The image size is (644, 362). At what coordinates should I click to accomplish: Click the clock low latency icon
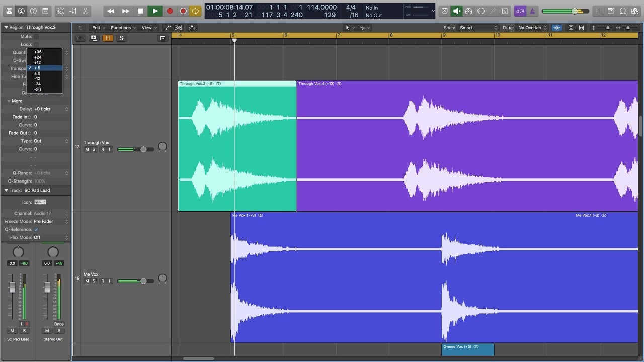click(481, 11)
